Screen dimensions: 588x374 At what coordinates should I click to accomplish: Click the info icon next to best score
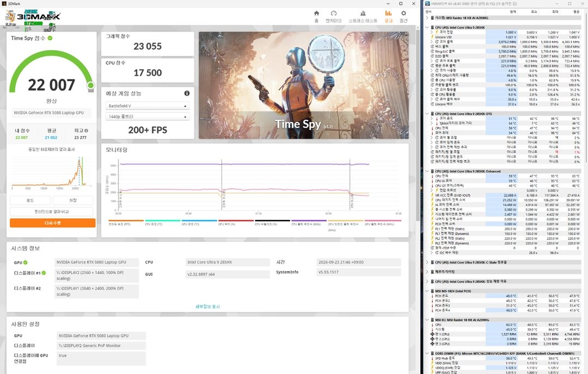(x=86, y=131)
